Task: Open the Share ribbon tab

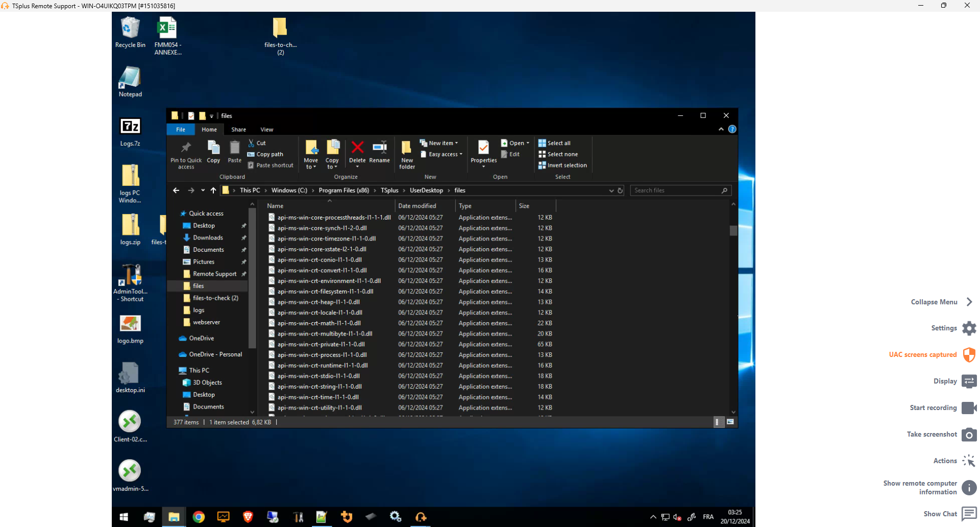Action: pyautogui.click(x=238, y=130)
